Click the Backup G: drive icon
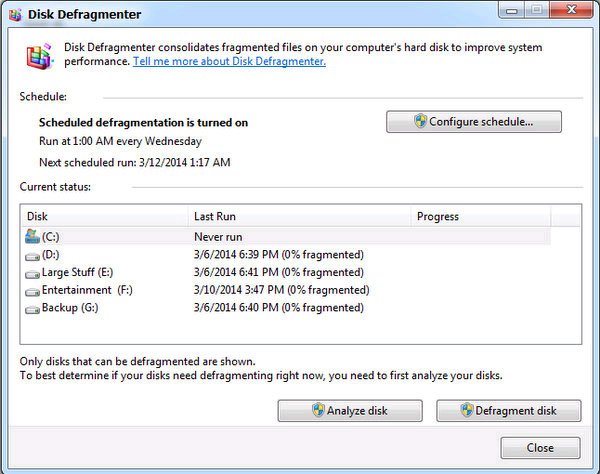Screen dimensions: 600x474 click(32, 309)
